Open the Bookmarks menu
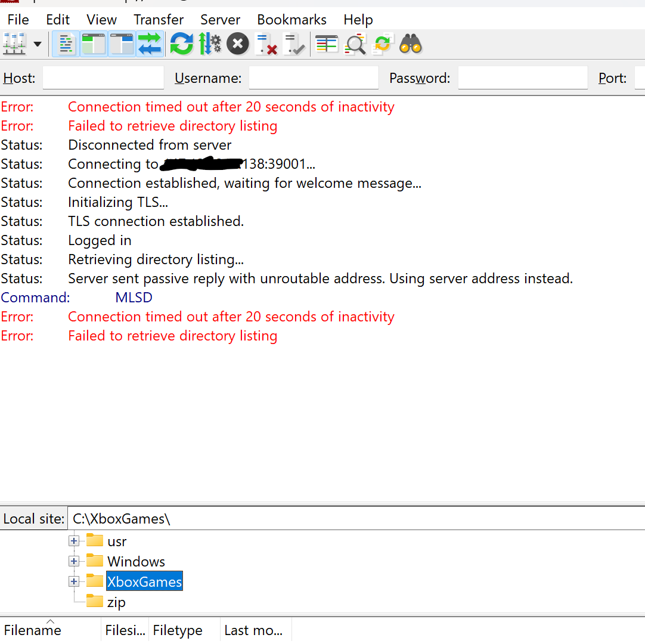Viewport: 645px width, 644px height. tap(292, 19)
